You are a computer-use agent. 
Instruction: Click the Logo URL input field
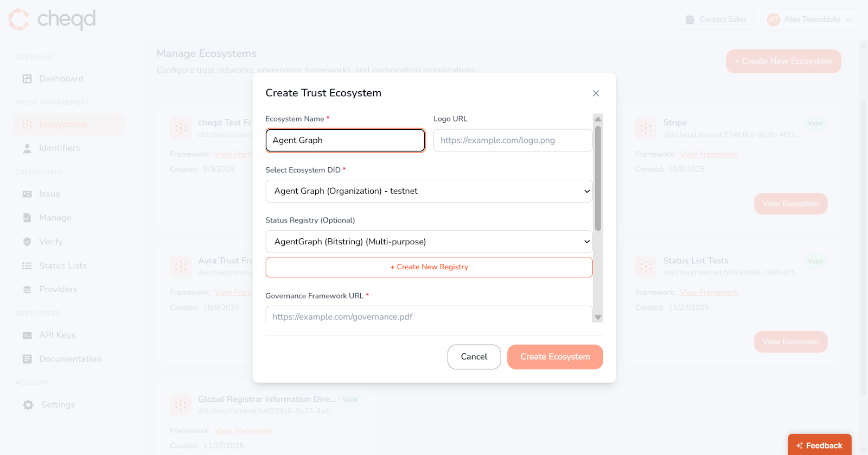pos(513,140)
